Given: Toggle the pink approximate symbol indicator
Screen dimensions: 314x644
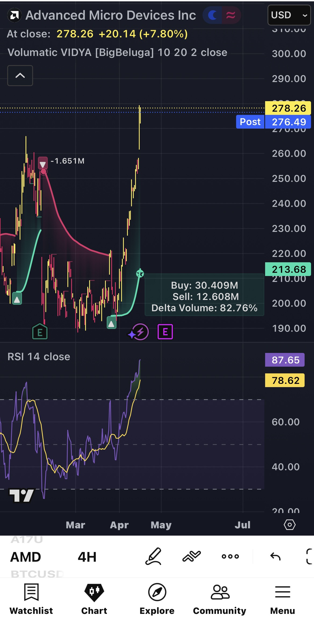Looking at the screenshot, I should click(x=231, y=15).
